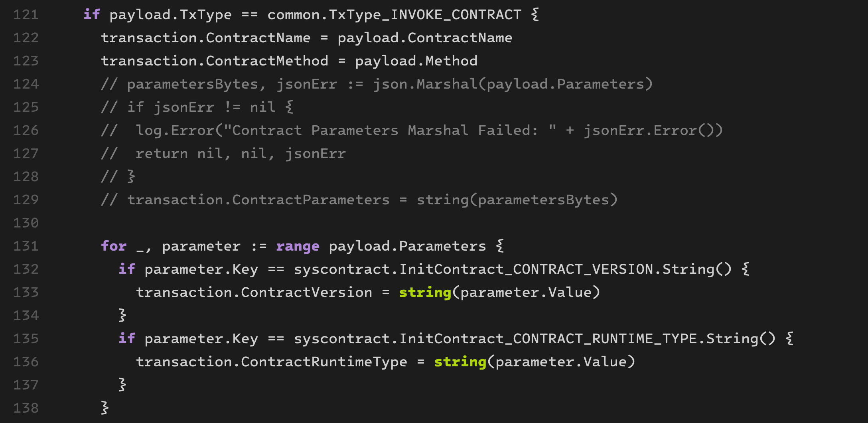Click the commented 'return nil, nil, jsonErr' line
This screenshot has height=423, width=868.
pos(241,154)
